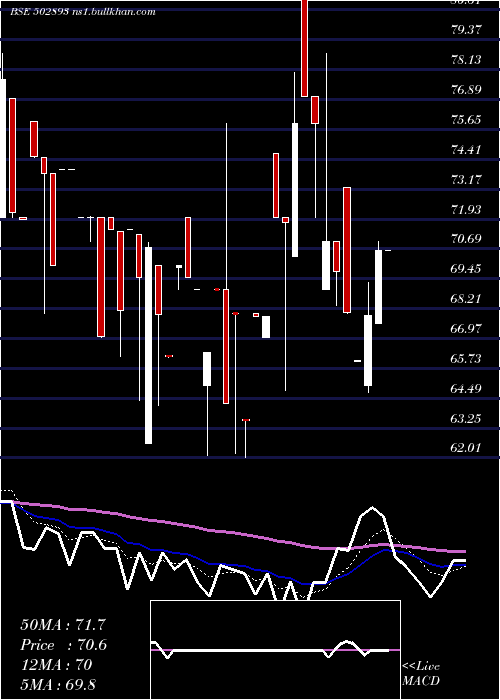Click the 69.45 price axis label
Viewport: 500px width, 700px height.
(x=466, y=268)
